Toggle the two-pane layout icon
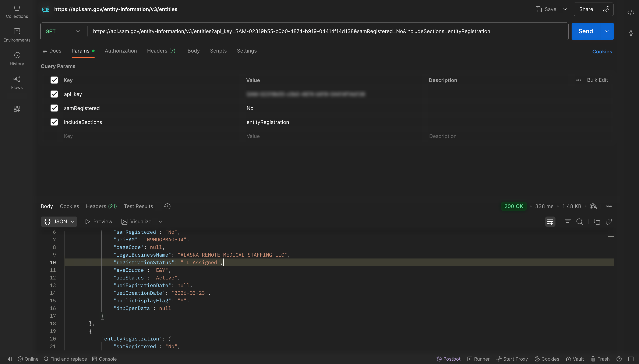The image size is (639, 364). click(631, 359)
